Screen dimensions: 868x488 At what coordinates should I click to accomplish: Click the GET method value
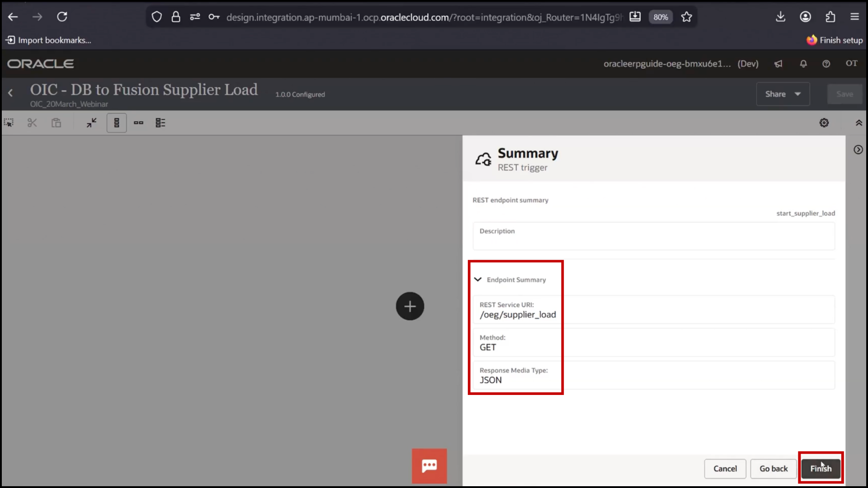point(488,347)
